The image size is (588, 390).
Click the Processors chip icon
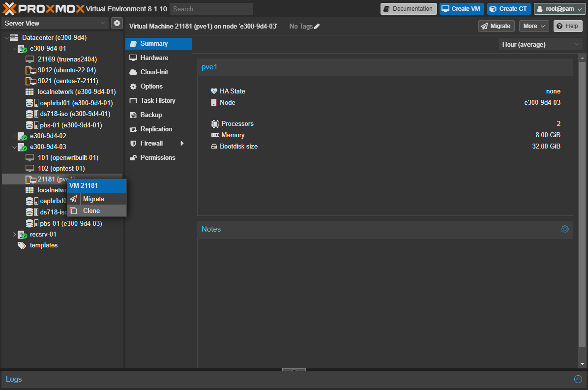point(215,124)
